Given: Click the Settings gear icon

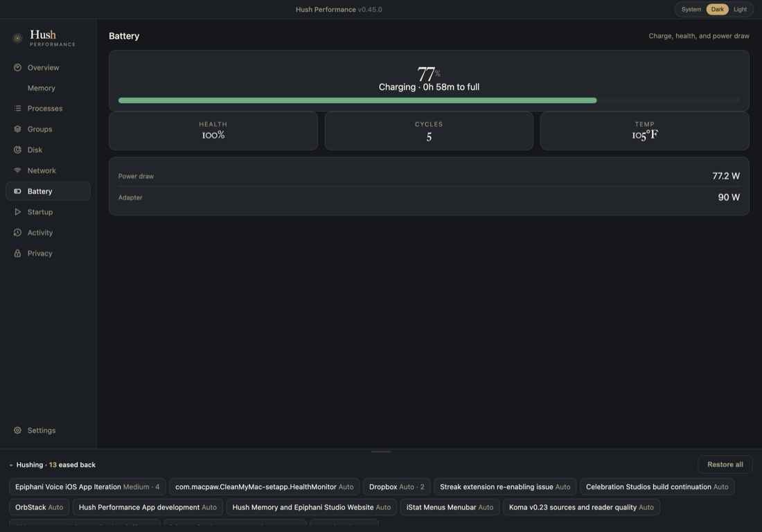Looking at the screenshot, I should (x=17, y=430).
